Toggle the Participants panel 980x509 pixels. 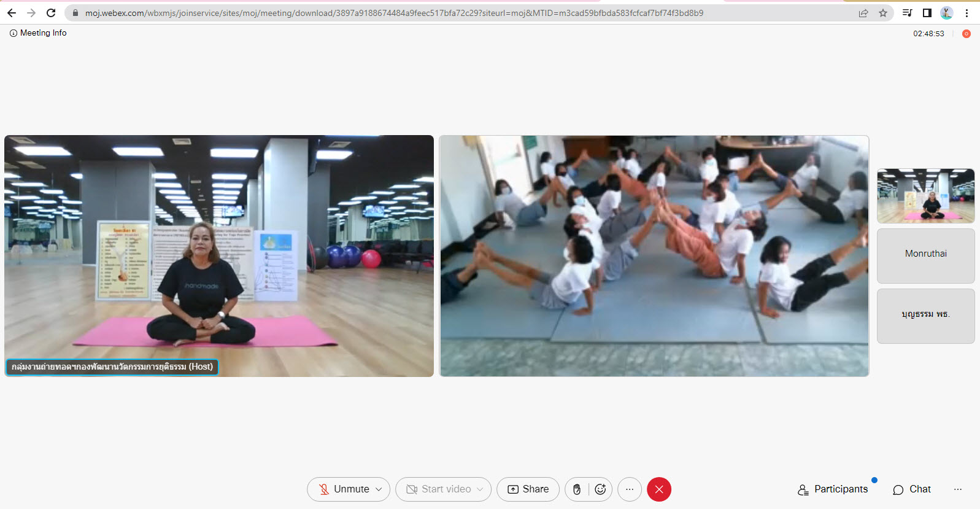click(833, 489)
